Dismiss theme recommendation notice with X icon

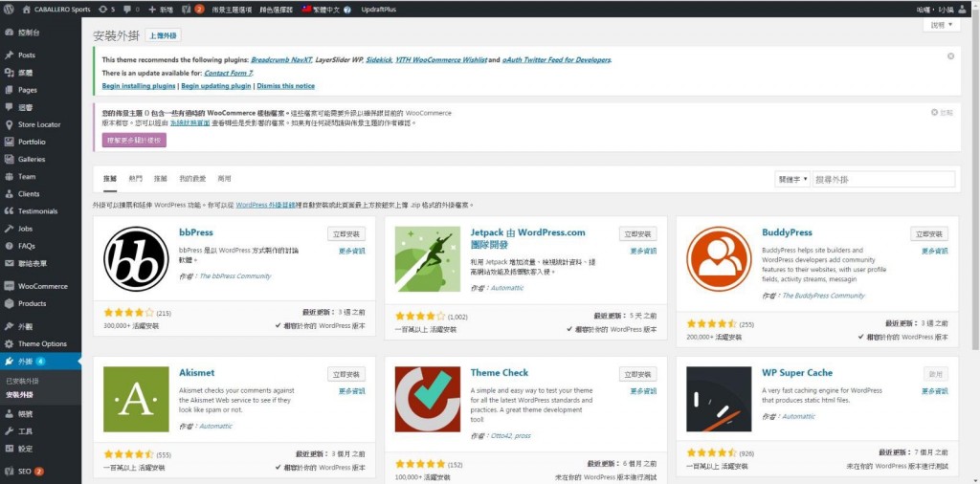[950, 56]
